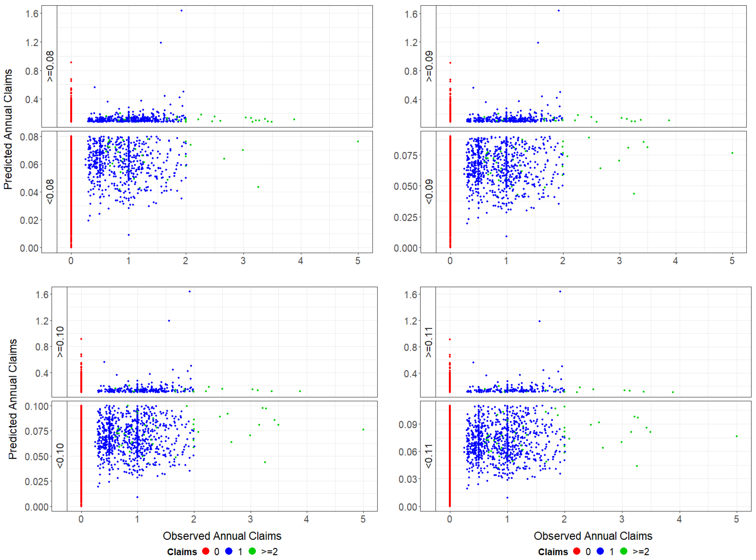Click the green legend dot in right legend
This screenshot has height=560, width=756.
624,551
